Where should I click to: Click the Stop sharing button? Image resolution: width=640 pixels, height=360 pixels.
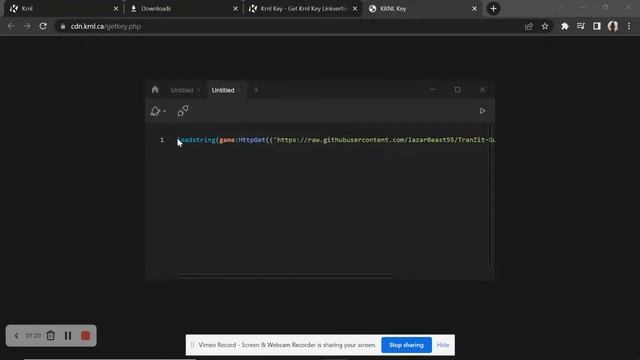[x=406, y=345]
